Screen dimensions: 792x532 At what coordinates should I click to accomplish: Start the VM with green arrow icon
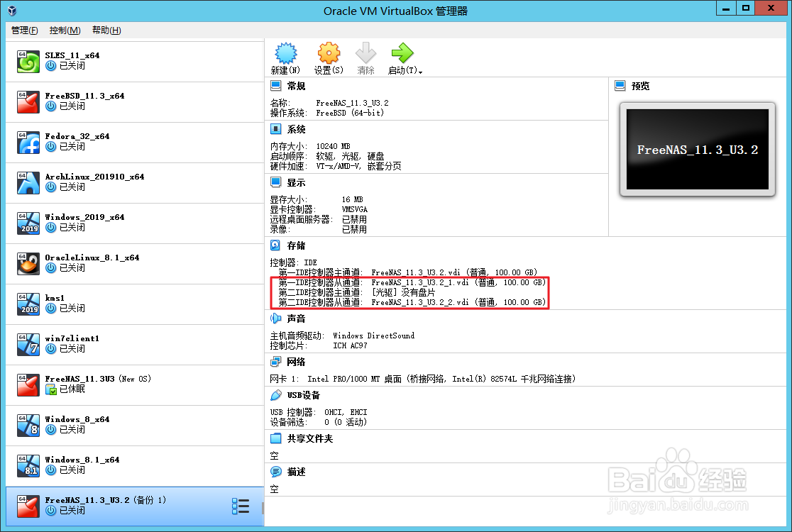(x=402, y=52)
